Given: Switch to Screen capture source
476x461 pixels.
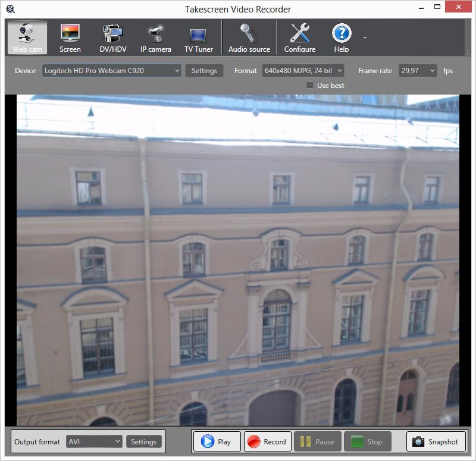Looking at the screenshot, I should tap(70, 37).
